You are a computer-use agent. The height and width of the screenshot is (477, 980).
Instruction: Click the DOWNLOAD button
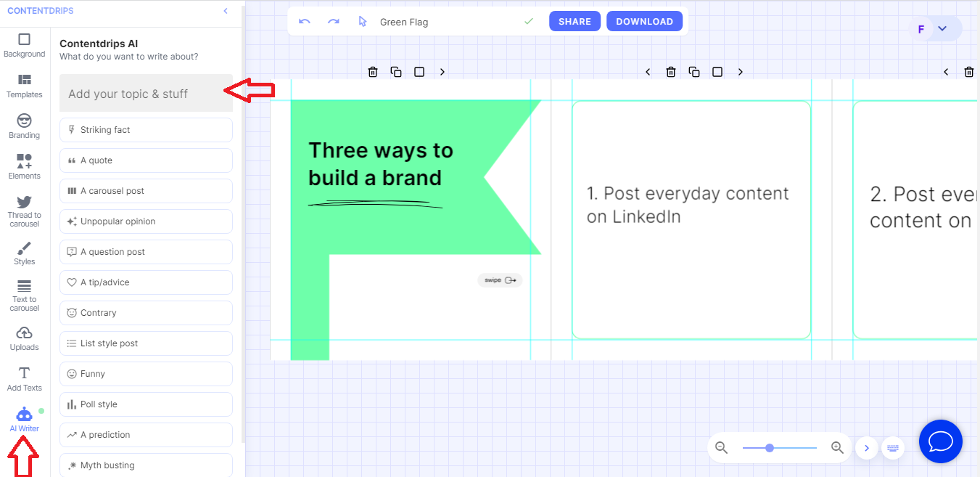tap(644, 22)
